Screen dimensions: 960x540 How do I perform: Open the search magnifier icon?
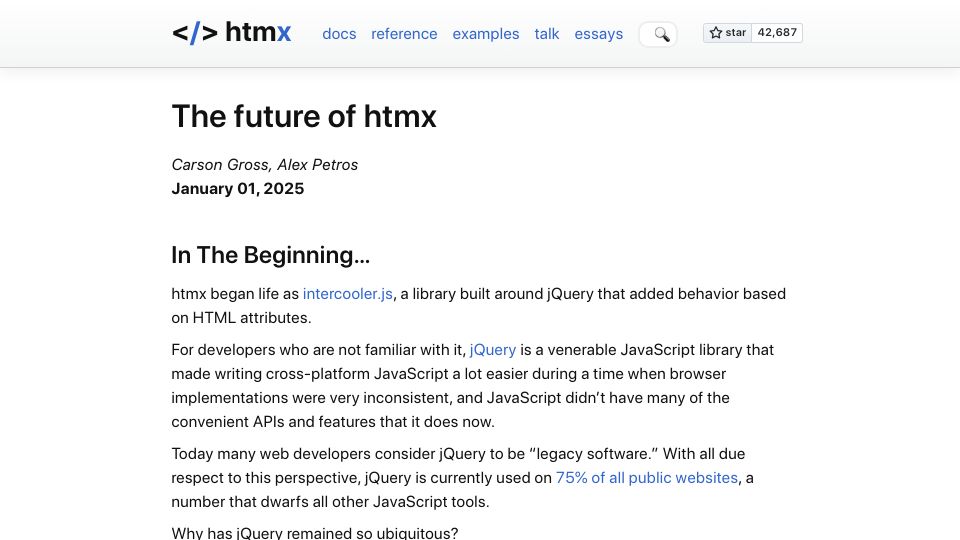(x=661, y=34)
